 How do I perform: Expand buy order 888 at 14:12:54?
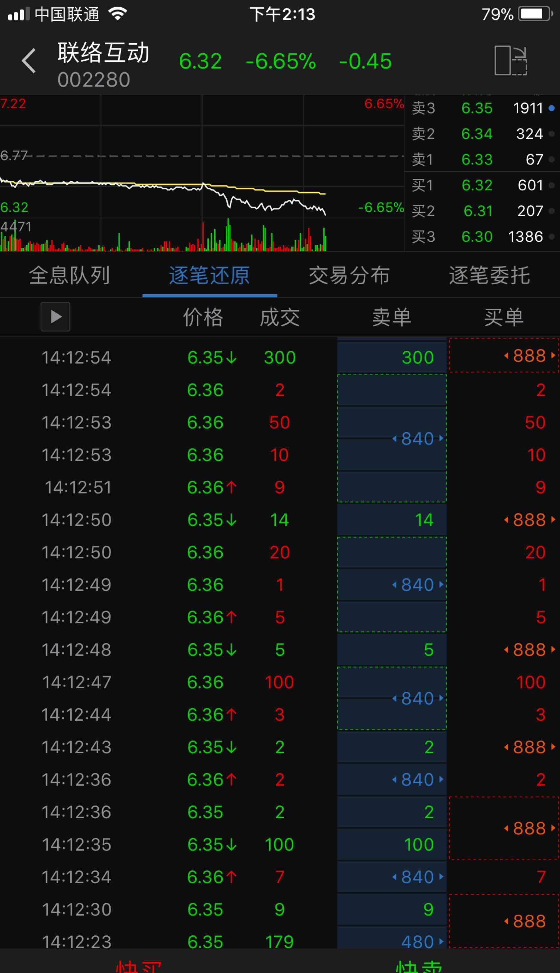529,355
